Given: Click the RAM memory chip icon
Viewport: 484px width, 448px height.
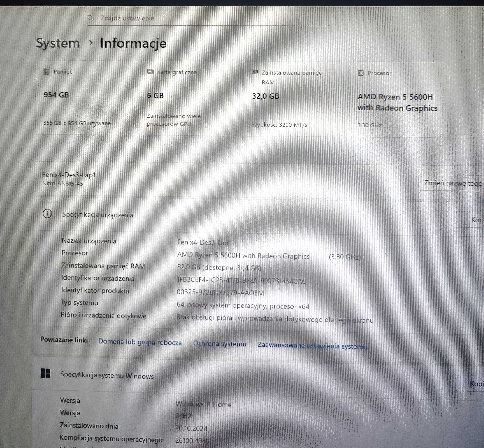Looking at the screenshot, I should pos(255,72).
